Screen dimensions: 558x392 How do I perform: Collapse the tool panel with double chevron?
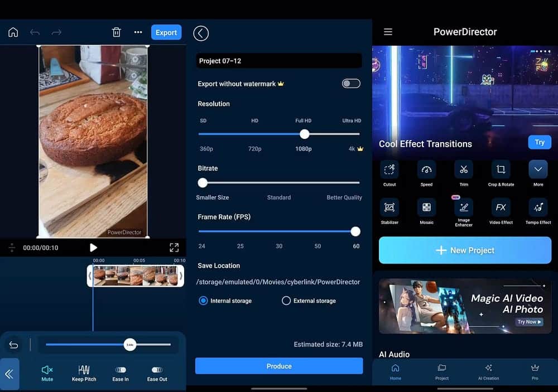pos(9,374)
